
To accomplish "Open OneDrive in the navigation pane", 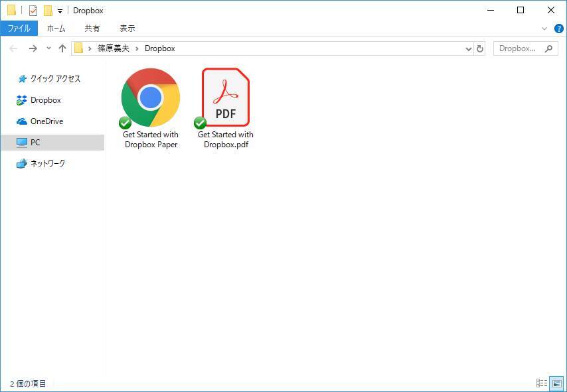I will 40,121.
